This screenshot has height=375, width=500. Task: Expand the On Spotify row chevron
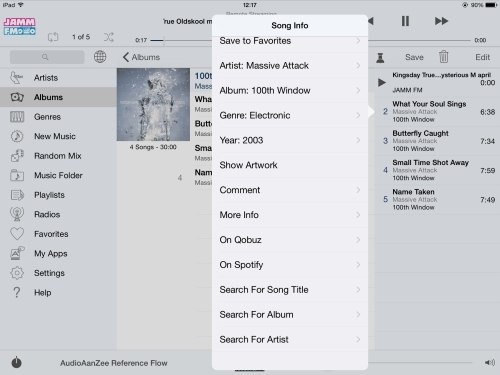[358, 265]
